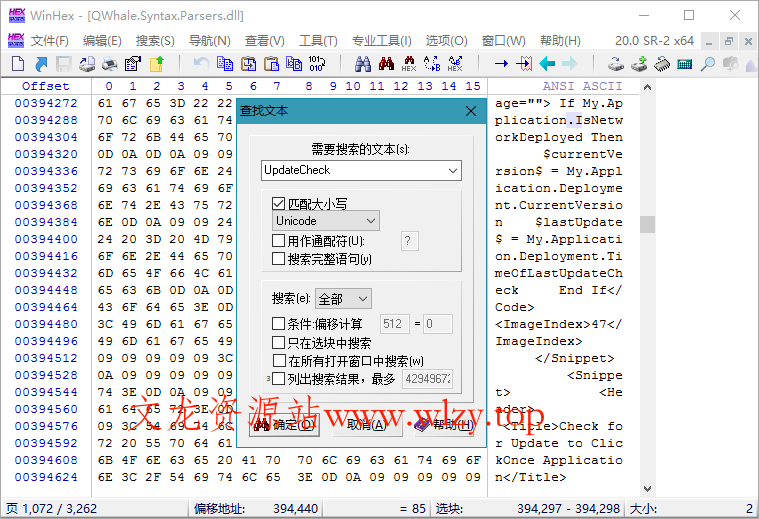Click the scrollbar up arrow
Viewport: 759px width, 519px height.
[647, 88]
